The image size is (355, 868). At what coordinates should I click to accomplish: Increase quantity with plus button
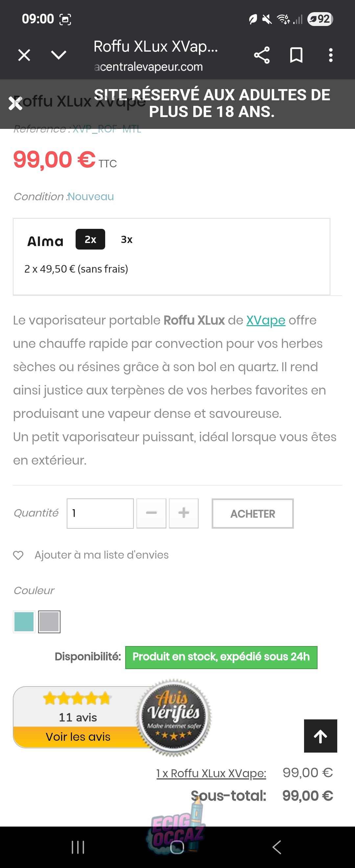(183, 513)
